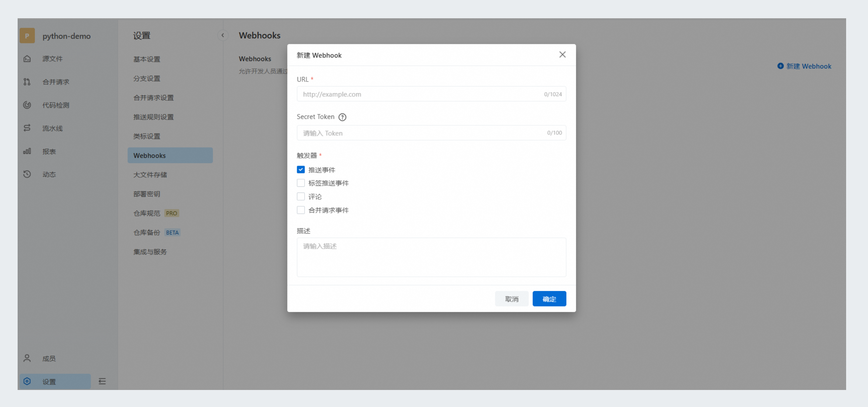Screen dimensions: 868x407
Task: Click the merge request branch icon
Action: point(27,82)
